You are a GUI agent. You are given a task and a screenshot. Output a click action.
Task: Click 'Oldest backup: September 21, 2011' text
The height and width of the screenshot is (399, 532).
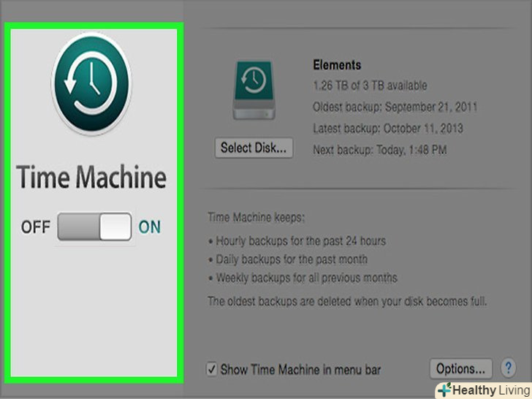pyautogui.click(x=395, y=107)
